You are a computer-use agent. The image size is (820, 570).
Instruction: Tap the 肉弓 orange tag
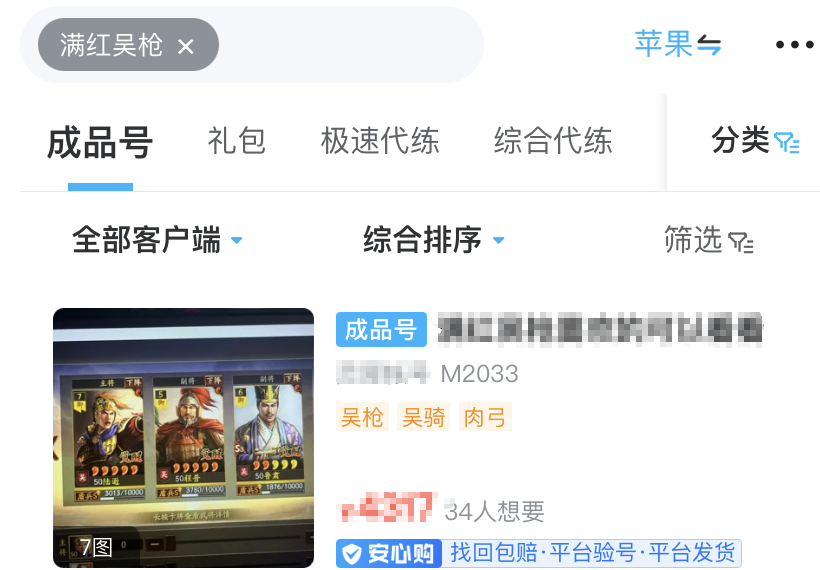click(485, 417)
